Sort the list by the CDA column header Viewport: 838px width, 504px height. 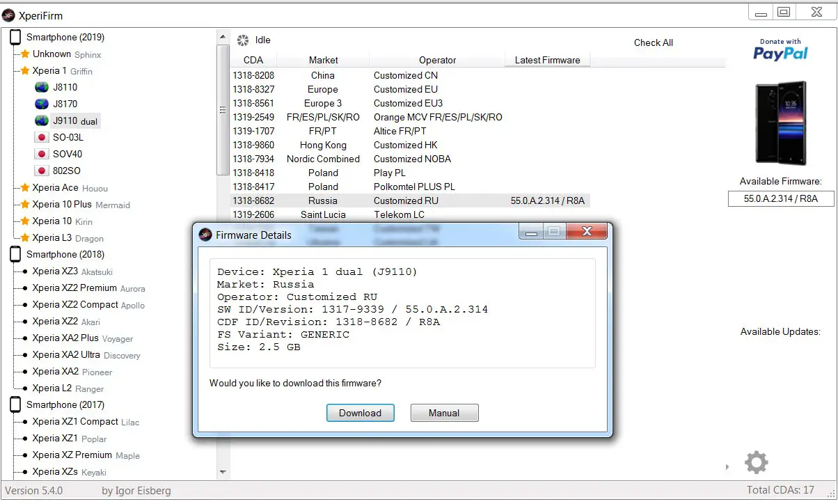pos(253,60)
